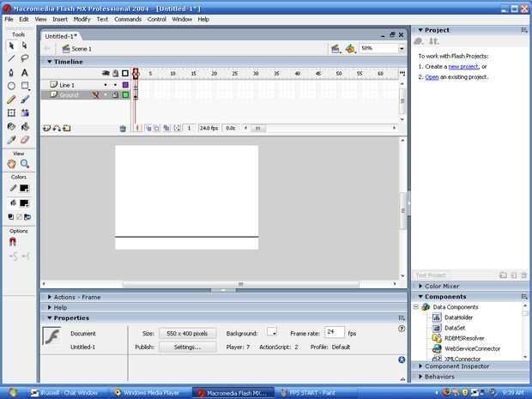Click Scene 1 in the edit bar
This screenshot has width=532, height=399.
77,49
